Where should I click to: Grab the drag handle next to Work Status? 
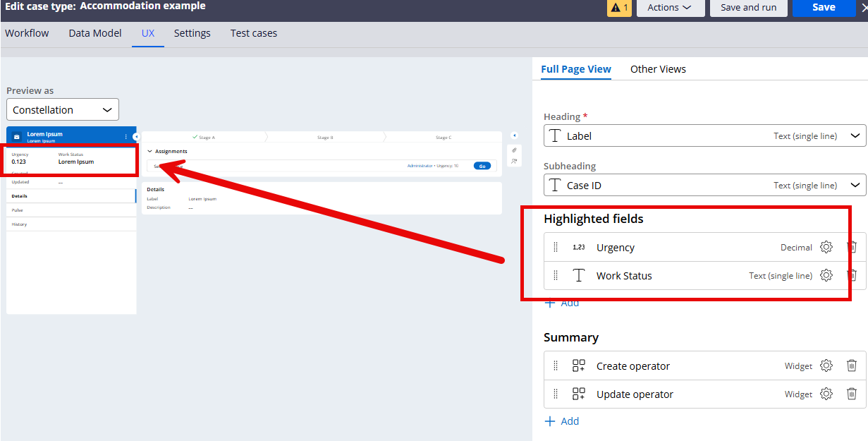tap(556, 275)
